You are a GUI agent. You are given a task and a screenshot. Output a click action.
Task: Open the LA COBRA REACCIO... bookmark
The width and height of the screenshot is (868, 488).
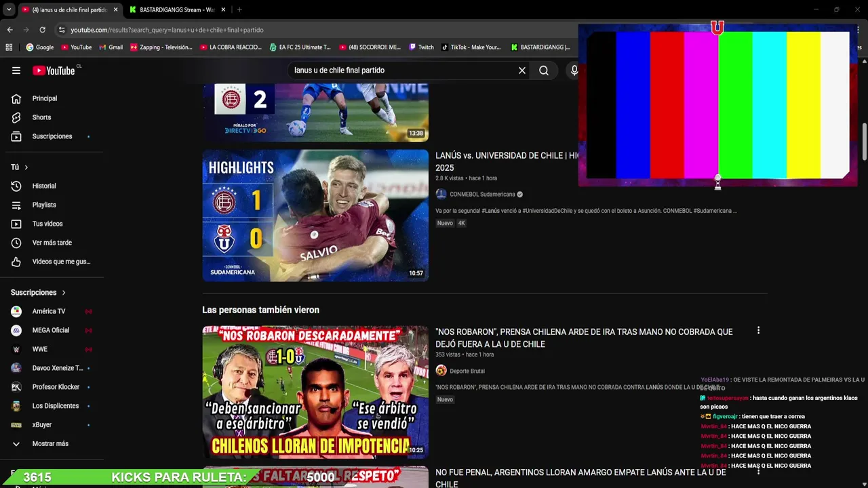click(x=231, y=47)
